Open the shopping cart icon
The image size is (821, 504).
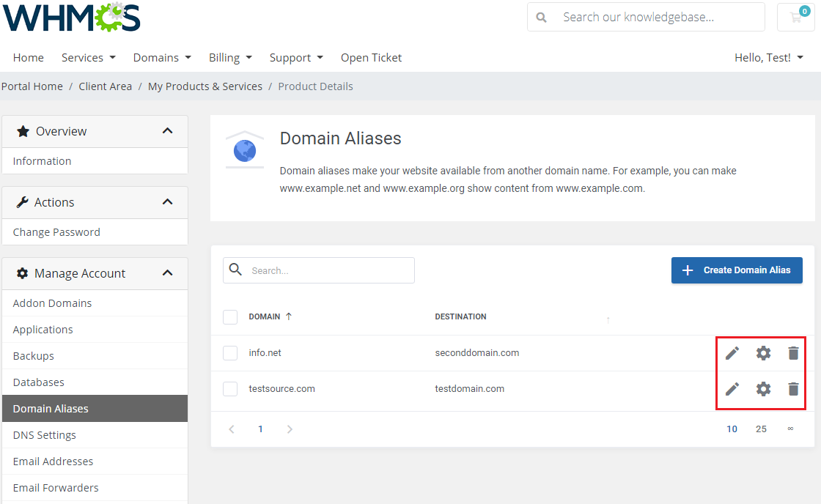[x=796, y=17]
